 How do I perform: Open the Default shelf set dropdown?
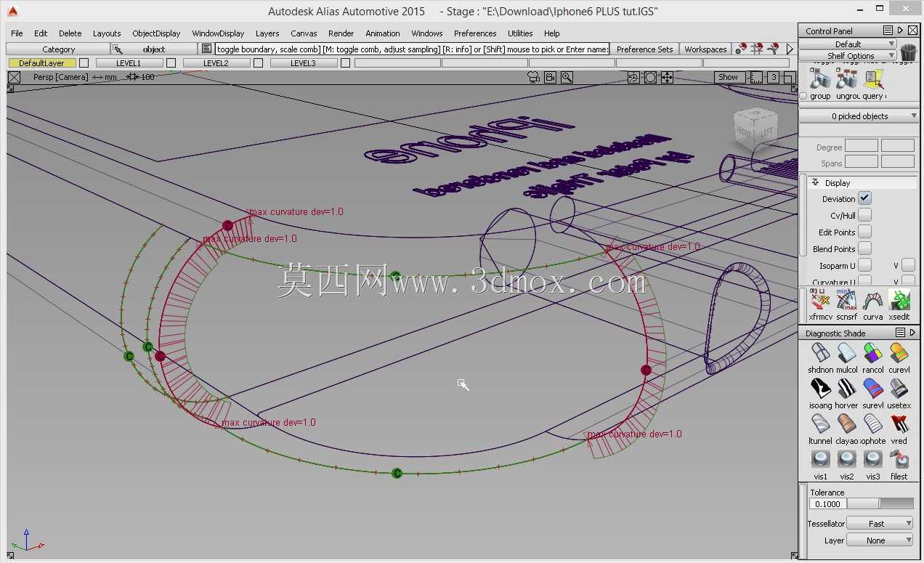pos(848,44)
